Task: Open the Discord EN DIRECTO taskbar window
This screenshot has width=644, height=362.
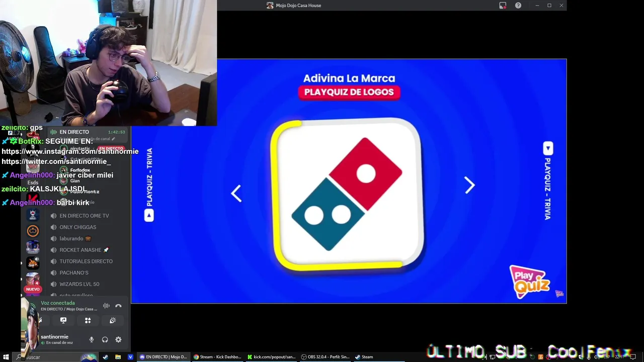Action: [x=164, y=357]
